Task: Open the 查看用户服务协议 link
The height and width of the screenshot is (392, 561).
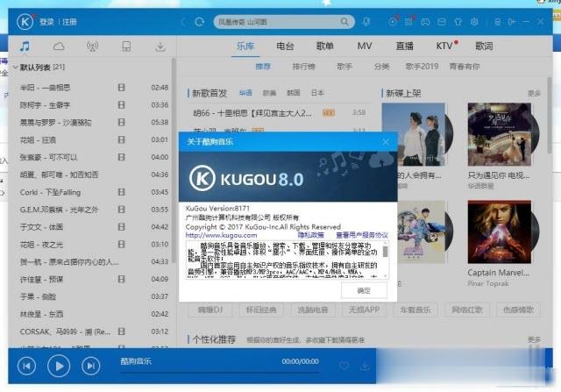Action: (x=362, y=235)
